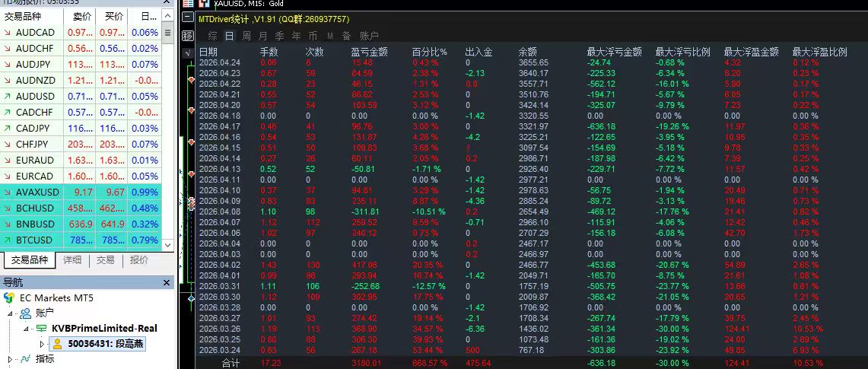Expand the 指标 indicators node

[x=10, y=358]
